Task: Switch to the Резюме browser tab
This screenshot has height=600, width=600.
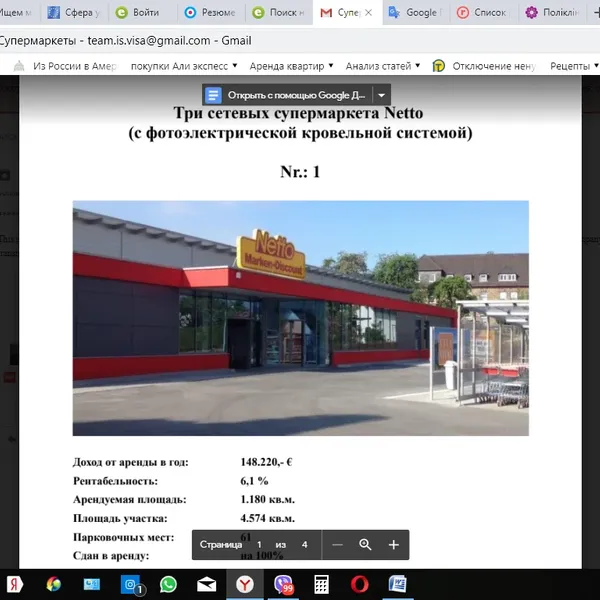Action: [210, 13]
